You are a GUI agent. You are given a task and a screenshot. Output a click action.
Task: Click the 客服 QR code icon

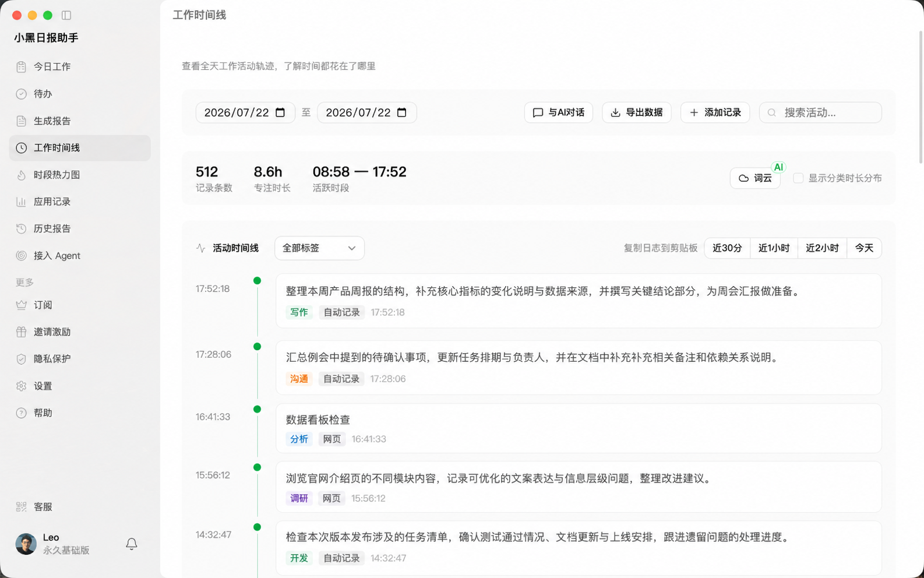(22, 507)
